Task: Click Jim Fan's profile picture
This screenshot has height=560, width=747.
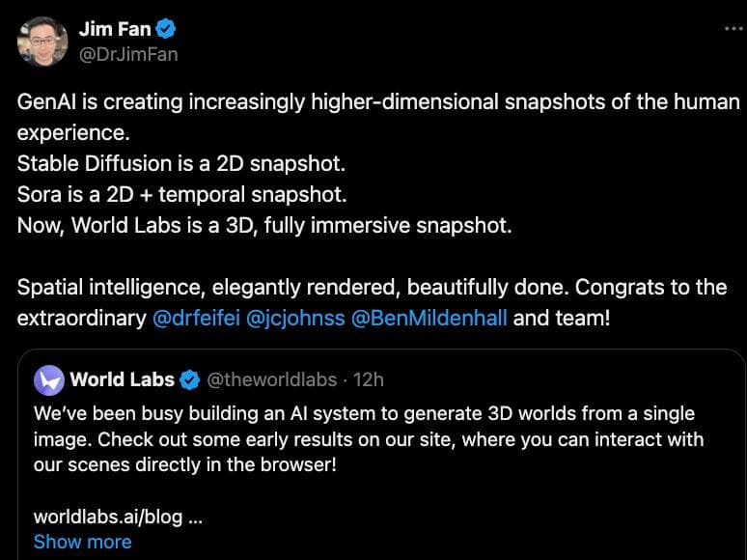Action: coord(41,42)
